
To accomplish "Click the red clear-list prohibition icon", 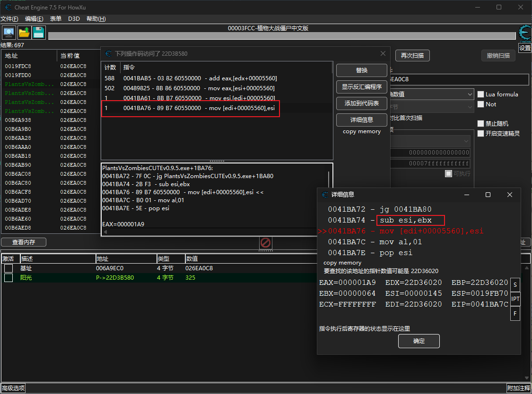I will pos(266,243).
